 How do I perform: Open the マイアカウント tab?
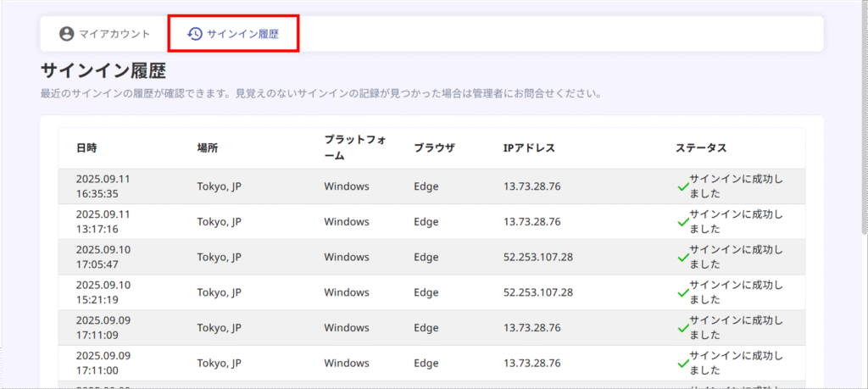pos(104,34)
